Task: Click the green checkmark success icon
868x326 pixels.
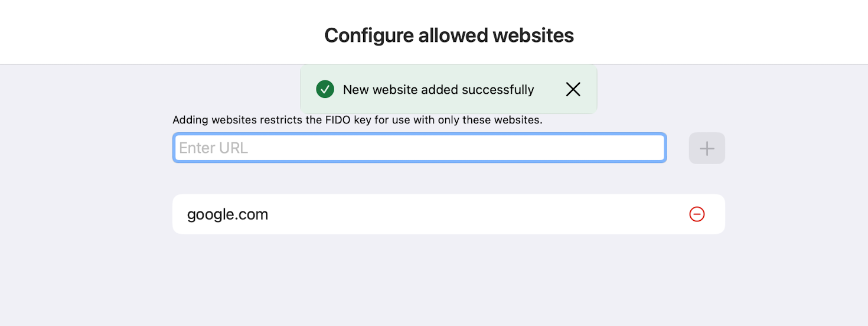Action: click(x=325, y=89)
